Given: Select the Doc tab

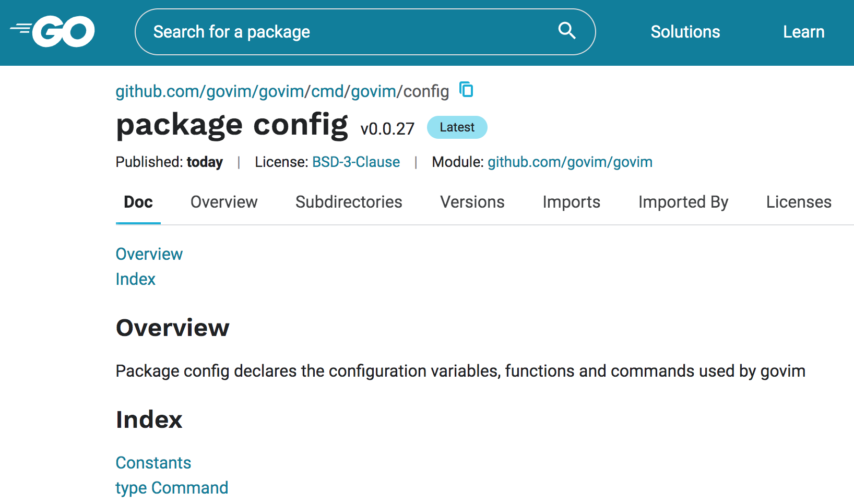Looking at the screenshot, I should tap(138, 202).
